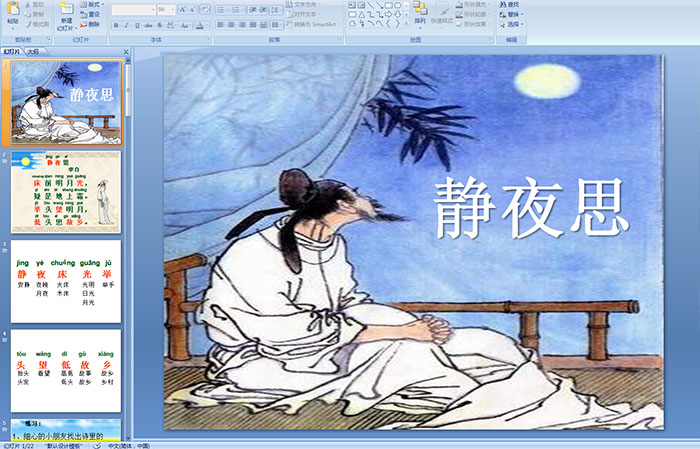Toggle Align Text Left
This screenshot has width=700, height=449.
click(x=221, y=25)
